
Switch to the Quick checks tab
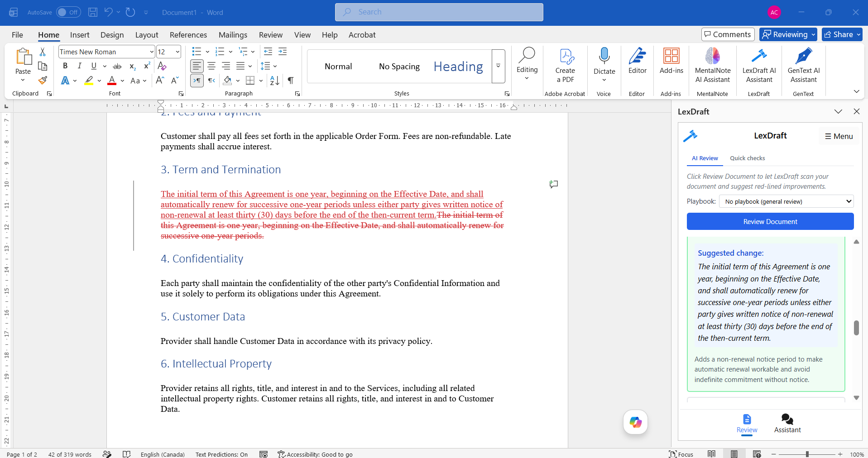click(747, 158)
